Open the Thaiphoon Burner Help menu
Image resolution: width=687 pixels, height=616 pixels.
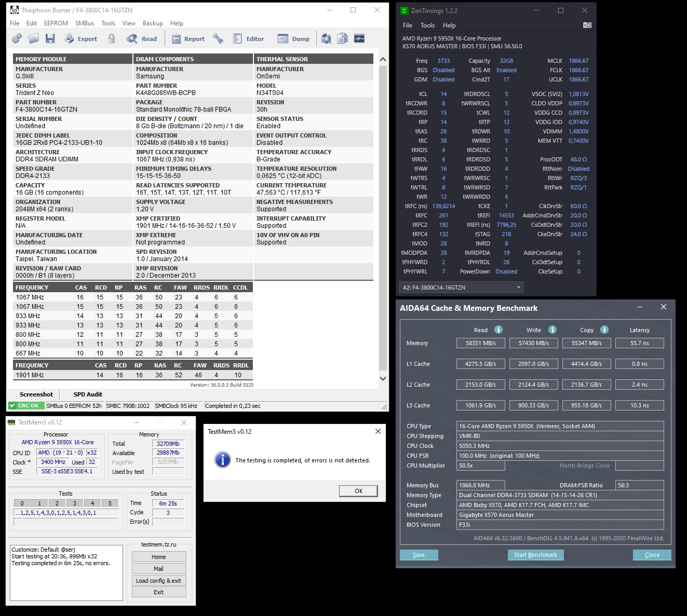tap(177, 23)
